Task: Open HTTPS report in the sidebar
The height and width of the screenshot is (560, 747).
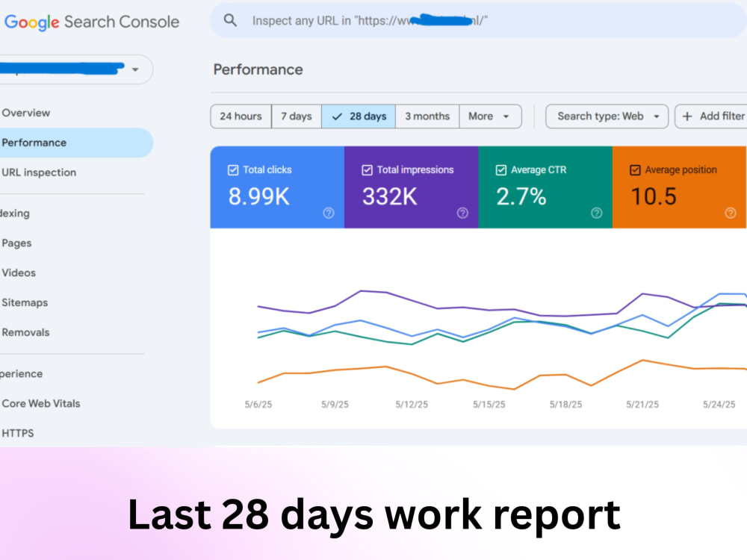Action: pos(18,433)
